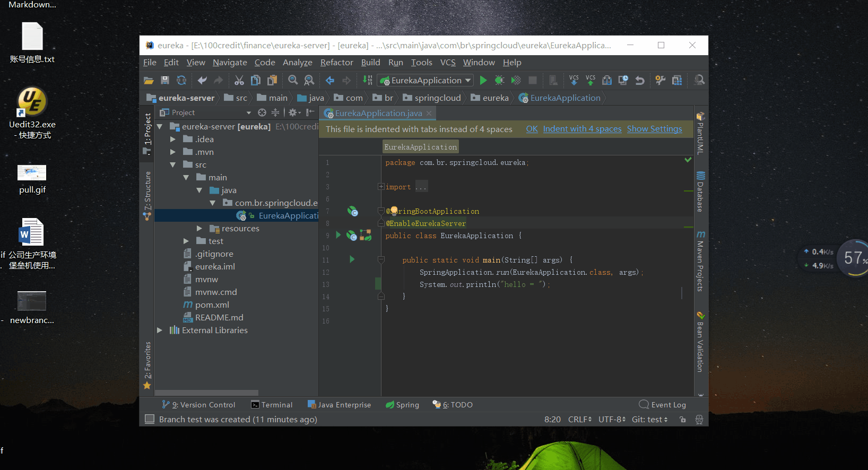This screenshot has width=868, height=470.
Task: Open the Terminal tool window
Action: 272,405
